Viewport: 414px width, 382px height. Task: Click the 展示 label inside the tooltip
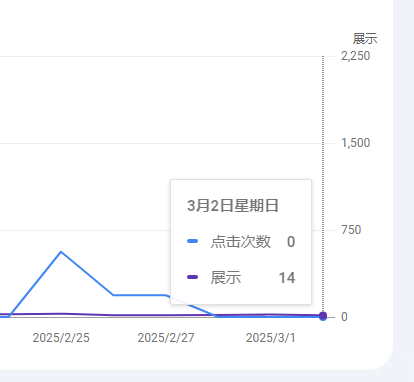[x=226, y=277]
